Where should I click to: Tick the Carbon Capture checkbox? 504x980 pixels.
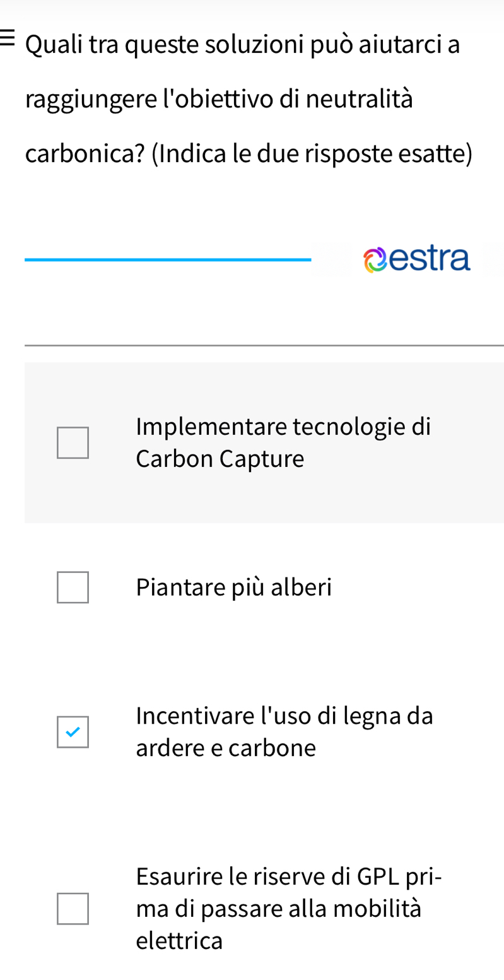pyautogui.click(x=73, y=443)
